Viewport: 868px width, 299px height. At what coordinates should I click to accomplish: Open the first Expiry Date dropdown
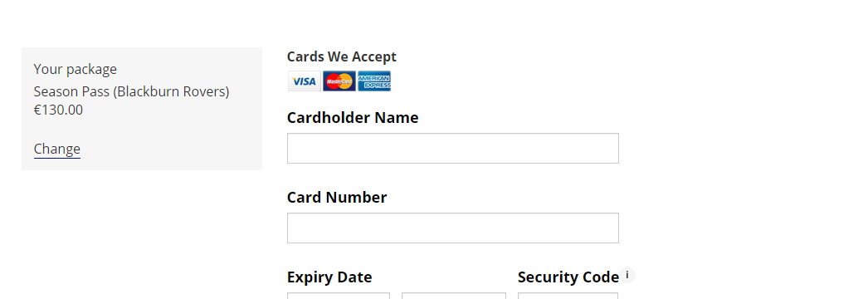point(339,296)
